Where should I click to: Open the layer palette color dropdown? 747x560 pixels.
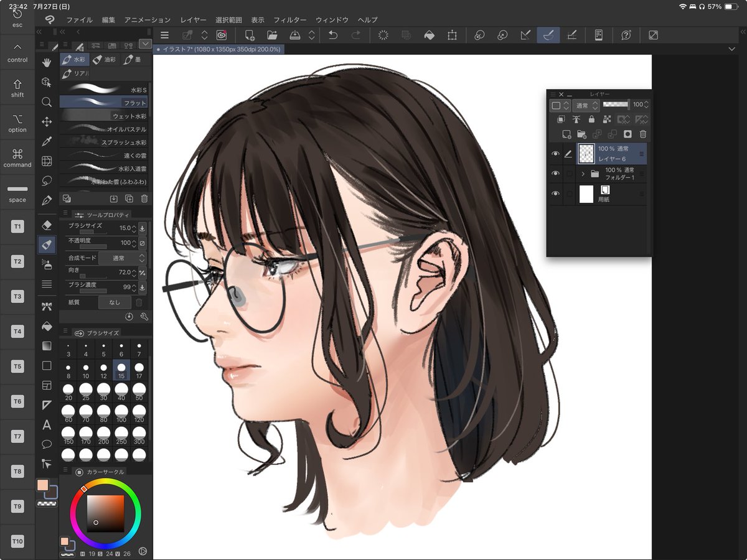560,105
